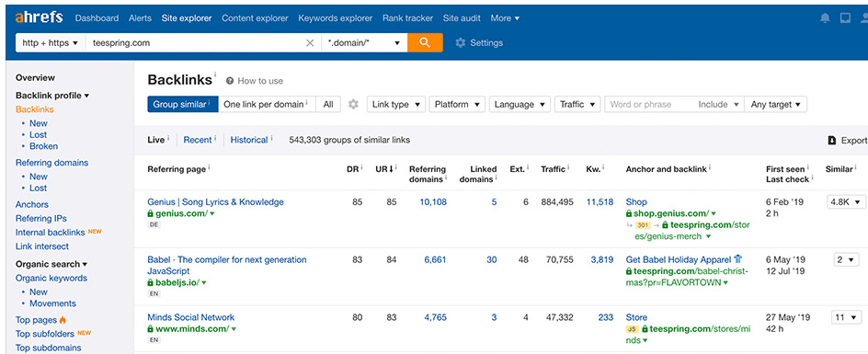Click the gear icon beside the All button
Screen dimensions: 868x354
353,104
